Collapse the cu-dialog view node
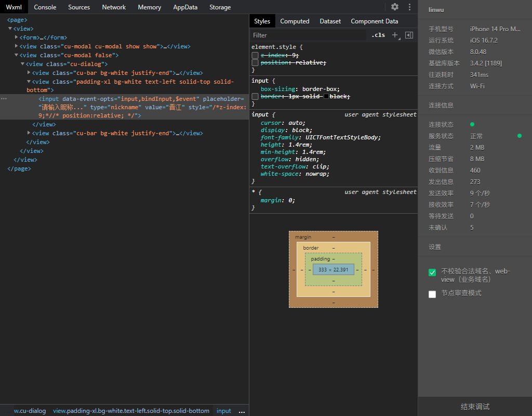The image size is (532, 416). pyautogui.click(x=23, y=64)
